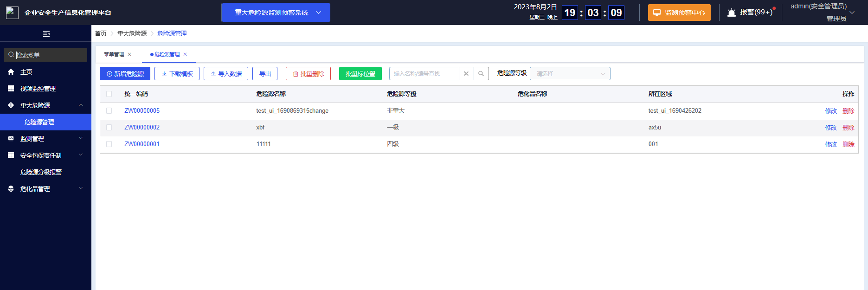
Task: Click the 导出 button
Action: [x=265, y=73]
